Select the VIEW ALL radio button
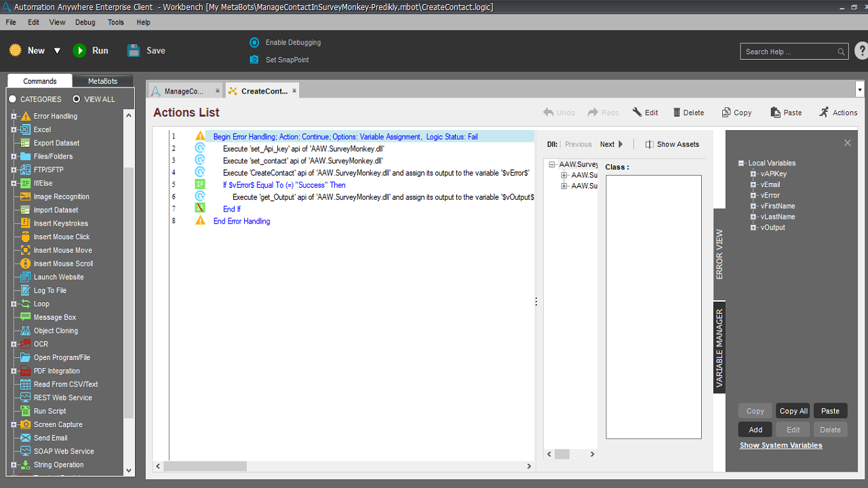 point(77,99)
